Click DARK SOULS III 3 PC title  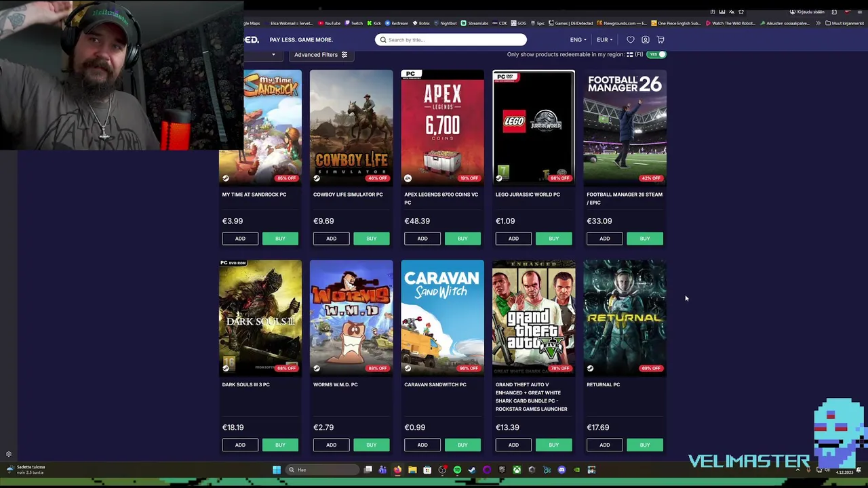[245, 385]
